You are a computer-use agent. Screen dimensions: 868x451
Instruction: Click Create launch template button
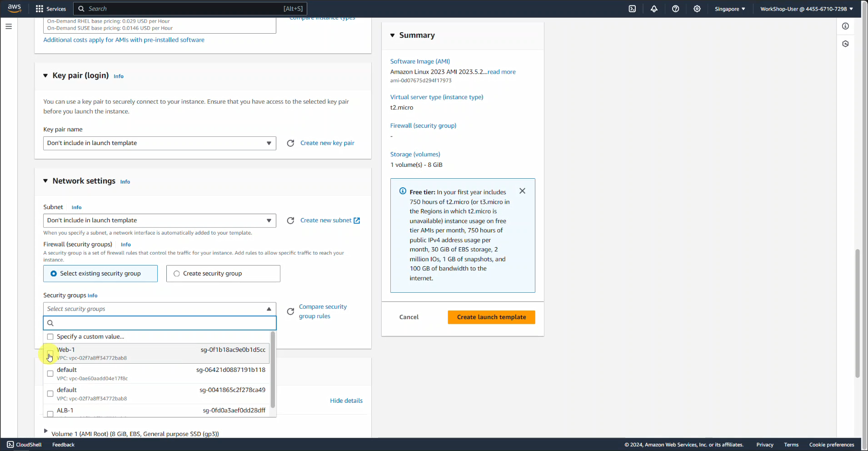[x=491, y=317]
